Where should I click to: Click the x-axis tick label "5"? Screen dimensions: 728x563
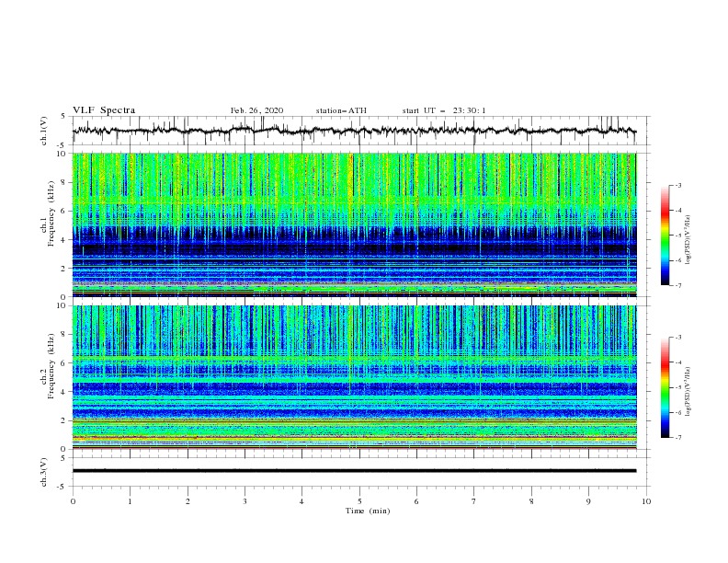359,501
